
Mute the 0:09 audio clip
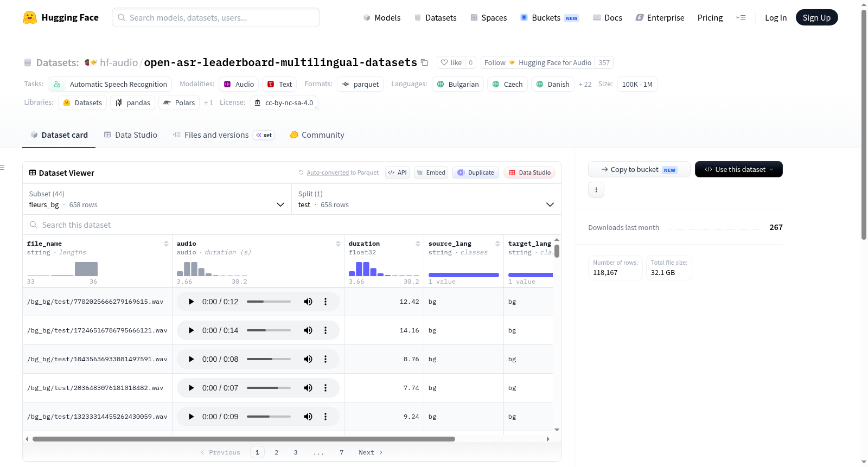tap(308, 417)
